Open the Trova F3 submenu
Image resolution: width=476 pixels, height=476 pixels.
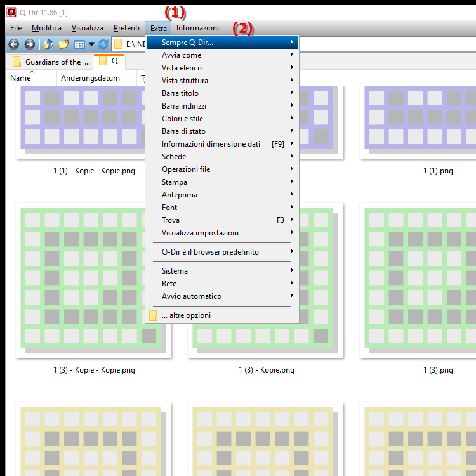[222, 220]
